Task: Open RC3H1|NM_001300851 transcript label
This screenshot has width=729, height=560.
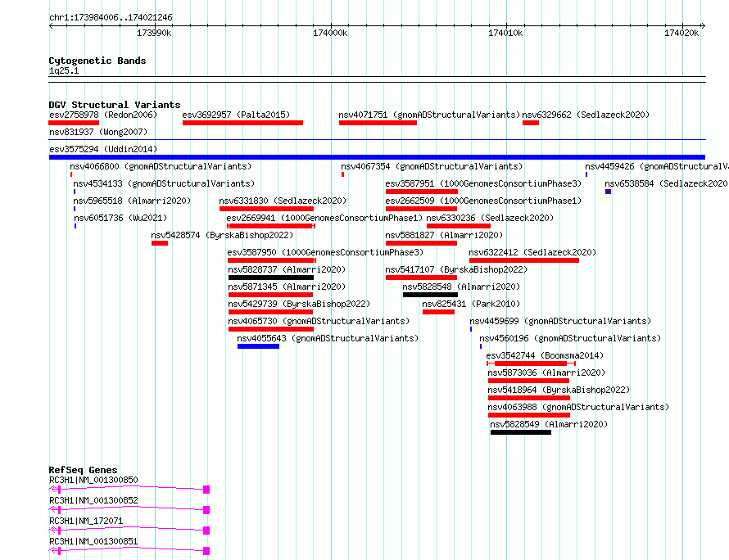Action: click(x=93, y=541)
